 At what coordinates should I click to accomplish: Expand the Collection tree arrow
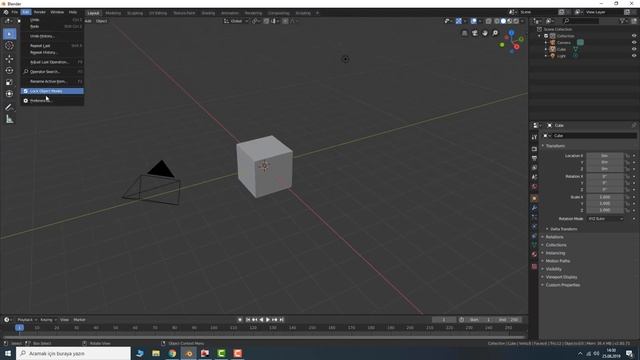(x=540, y=36)
